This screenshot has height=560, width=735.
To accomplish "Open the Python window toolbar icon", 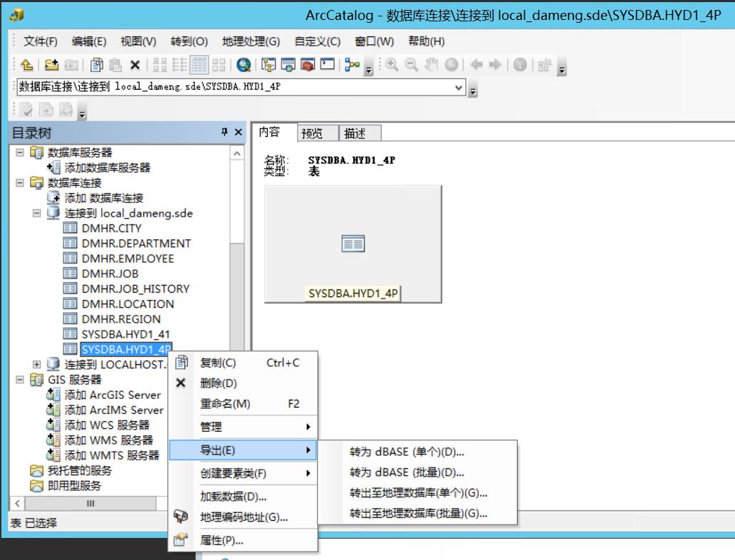I will (x=327, y=65).
